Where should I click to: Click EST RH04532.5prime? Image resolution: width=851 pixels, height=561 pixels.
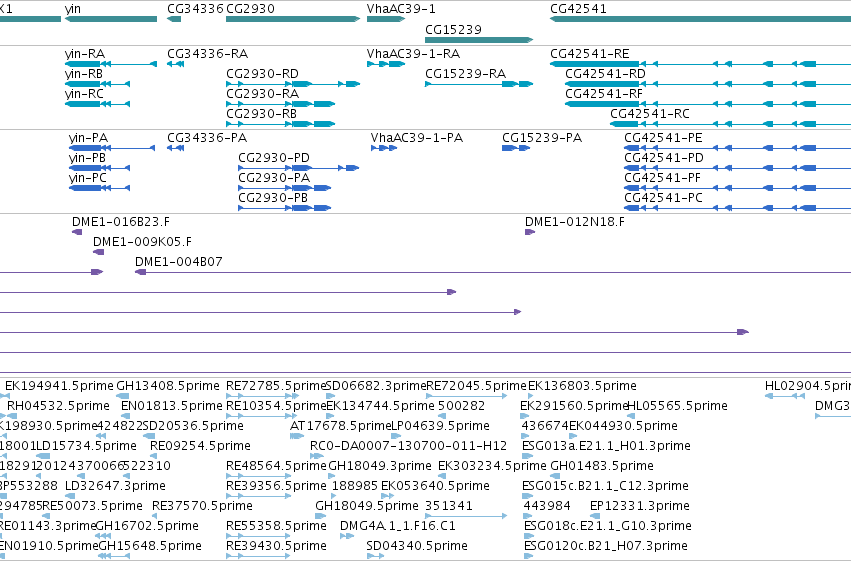point(58,406)
